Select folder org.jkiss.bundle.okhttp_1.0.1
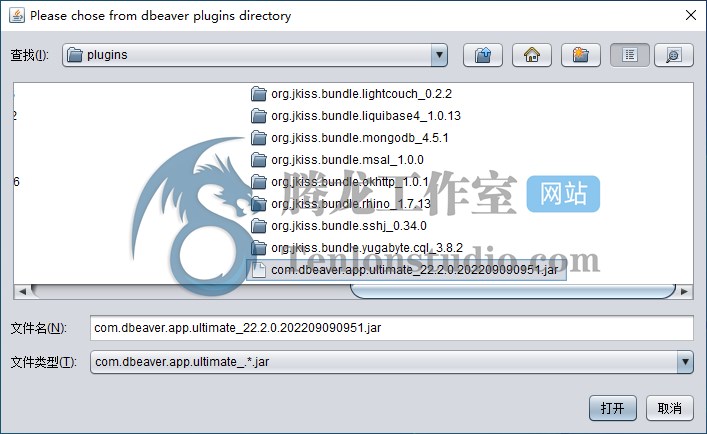This screenshot has height=434, width=707. (340, 182)
